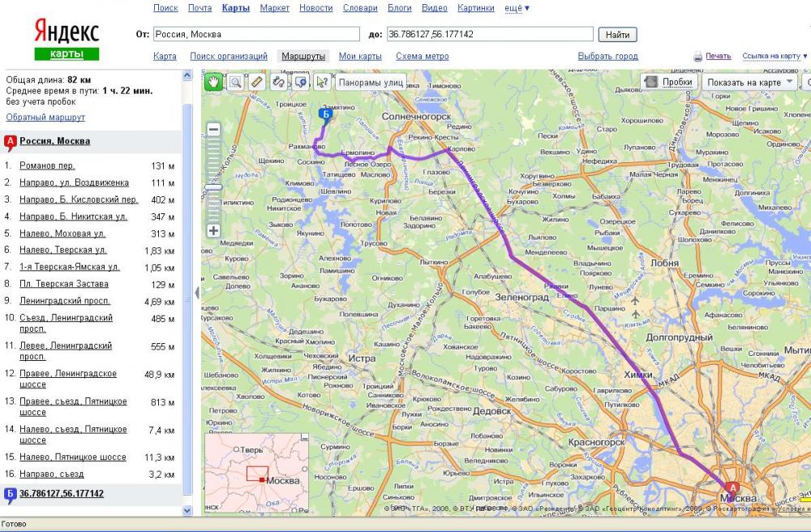
Task: Click the zoom out minus button
Action: click(213, 130)
